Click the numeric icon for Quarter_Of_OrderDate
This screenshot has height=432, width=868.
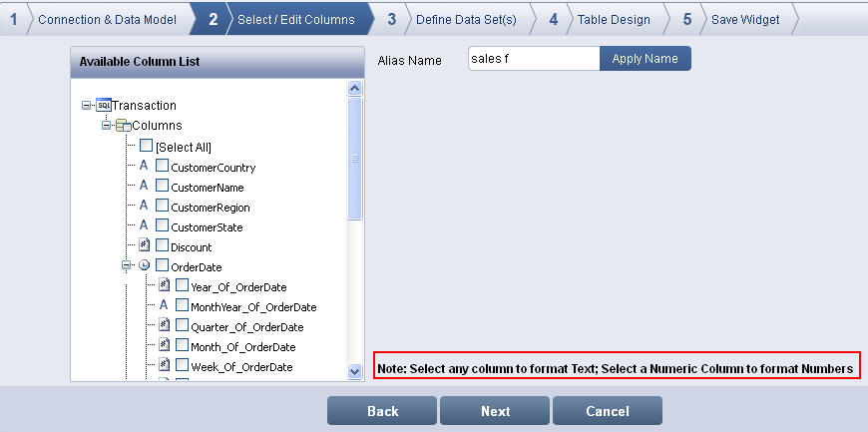click(164, 326)
